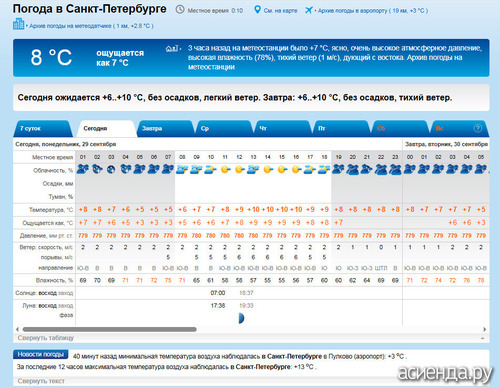Click the sunny icon at hour 14
Image resolution: width=500 pixels, height=388 pixels.
coord(268,170)
